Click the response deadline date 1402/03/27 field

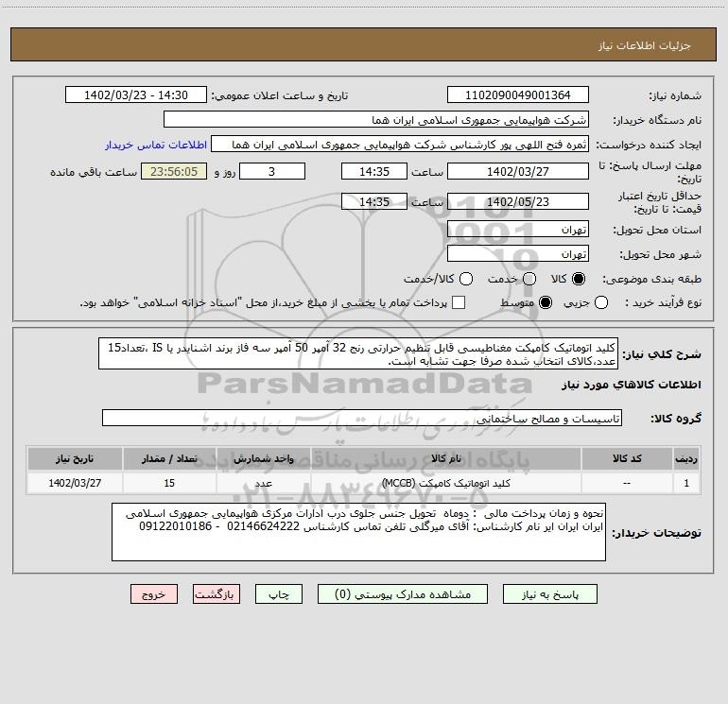518,171
